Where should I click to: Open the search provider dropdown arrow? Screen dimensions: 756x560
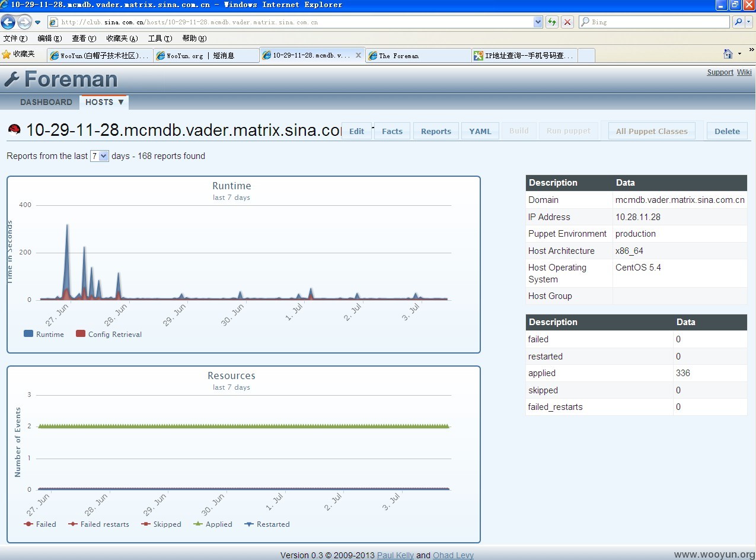(x=748, y=22)
